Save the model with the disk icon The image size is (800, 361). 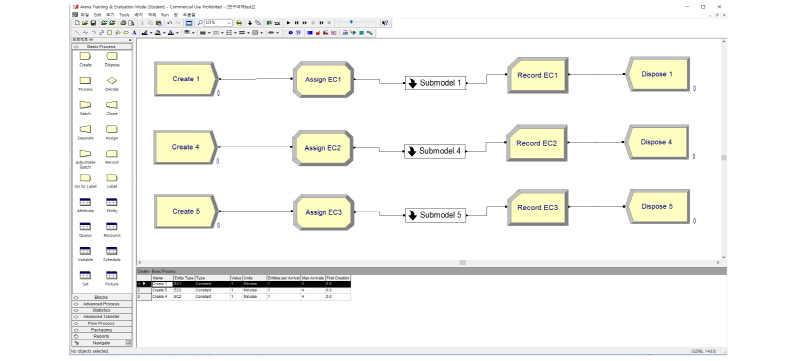pos(93,23)
